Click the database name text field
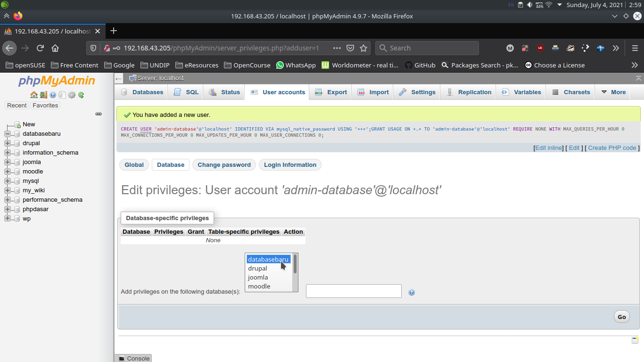644x362 pixels. click(354, 291)
